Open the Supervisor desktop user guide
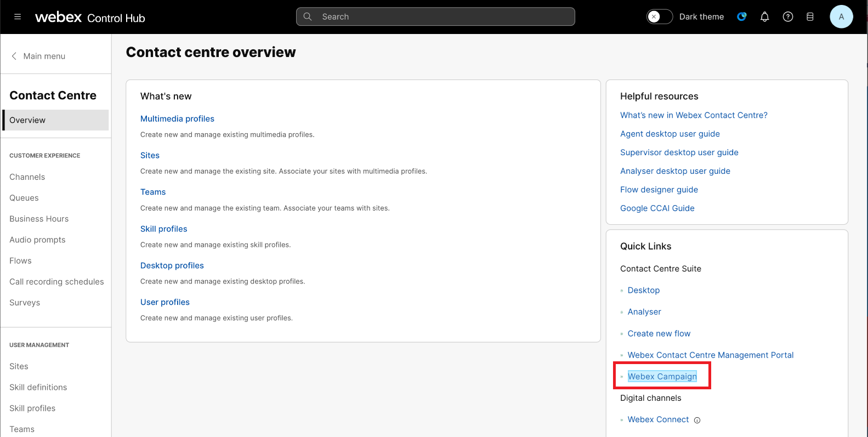This screenshot has width=868, height=437. click(679, 152)
